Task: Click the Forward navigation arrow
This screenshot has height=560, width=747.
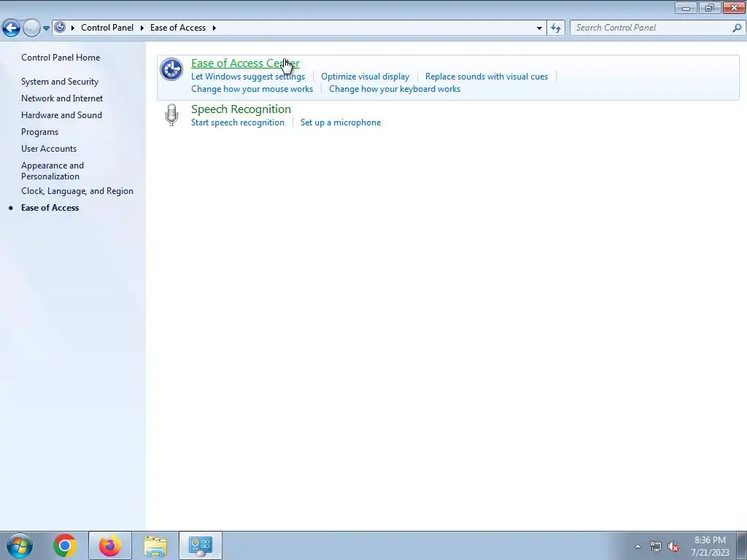Action: point(31,28)
